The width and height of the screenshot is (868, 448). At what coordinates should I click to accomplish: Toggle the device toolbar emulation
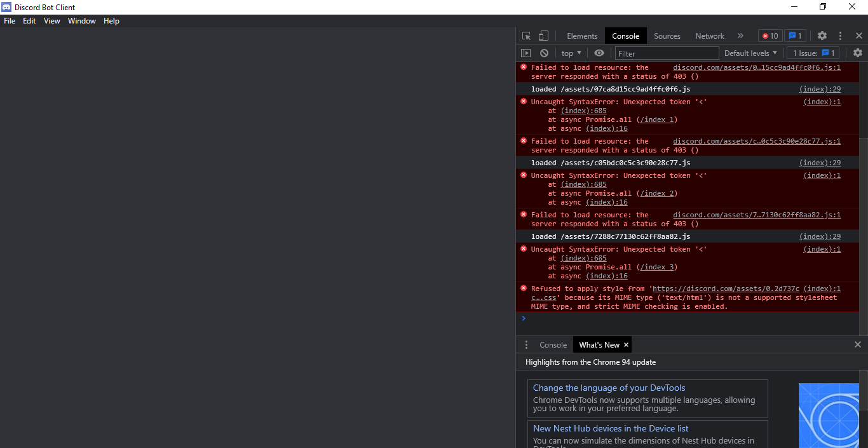543,36
